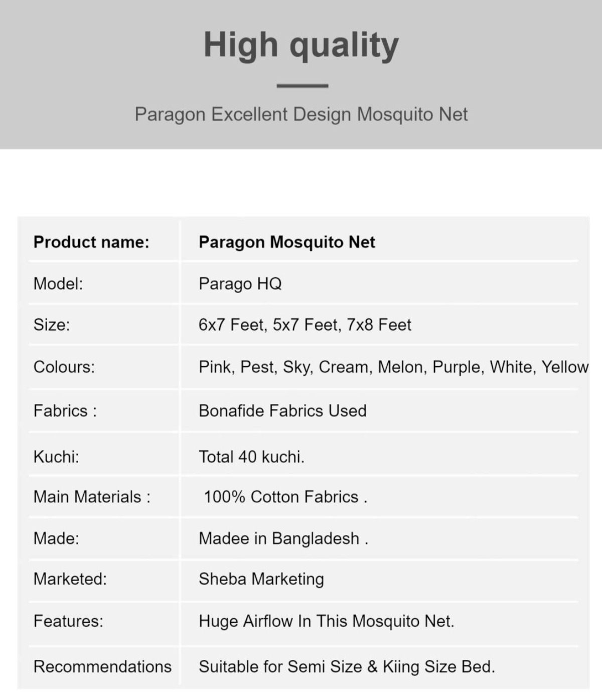
Task: Select 'Huge Airflow In This Mosquito Net.' feature
Action: click(327, 621)
